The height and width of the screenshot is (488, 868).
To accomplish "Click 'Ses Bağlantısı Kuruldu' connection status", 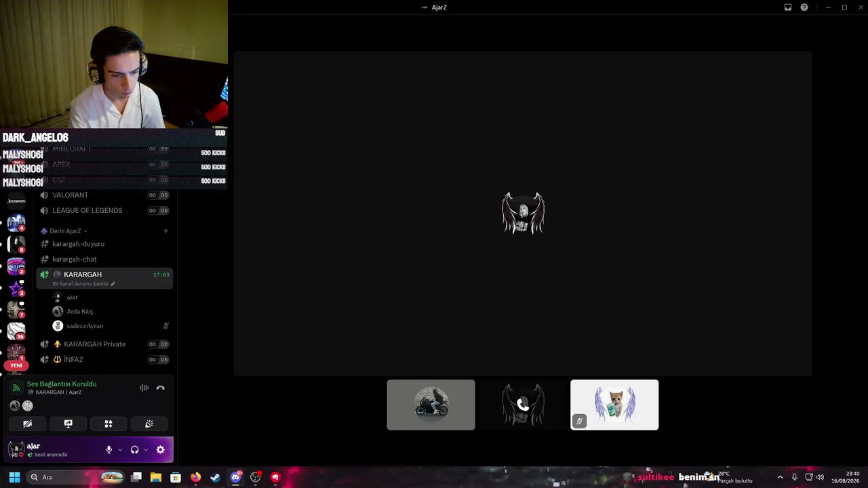I will 62,384.
